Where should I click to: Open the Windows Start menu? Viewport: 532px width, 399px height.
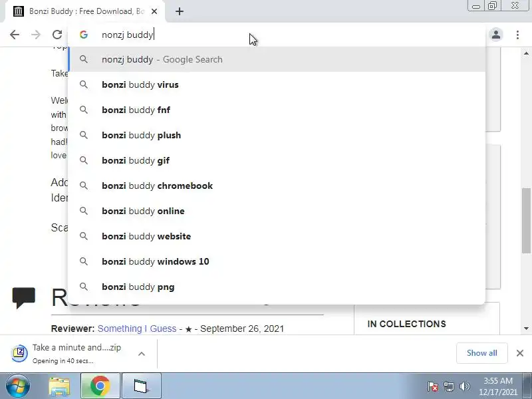tap(18, 386)
